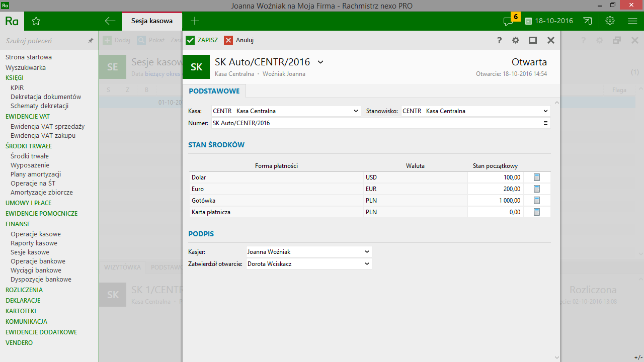Expand the ROZLICZENIA section
Viewport: 644px width, 362px height.
(24, 290)
